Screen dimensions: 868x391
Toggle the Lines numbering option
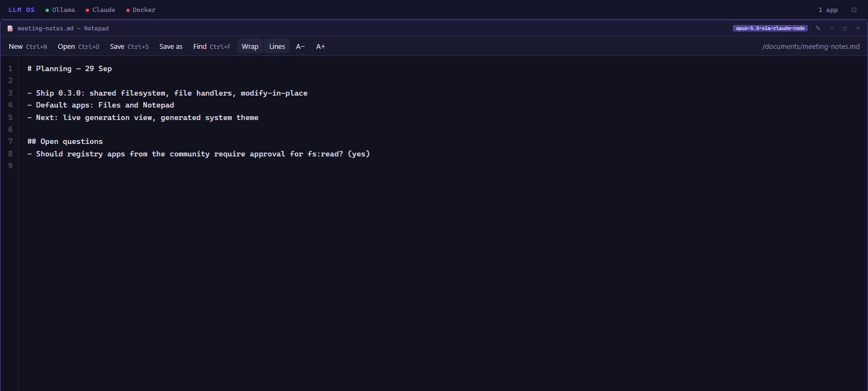click(277, 47)
